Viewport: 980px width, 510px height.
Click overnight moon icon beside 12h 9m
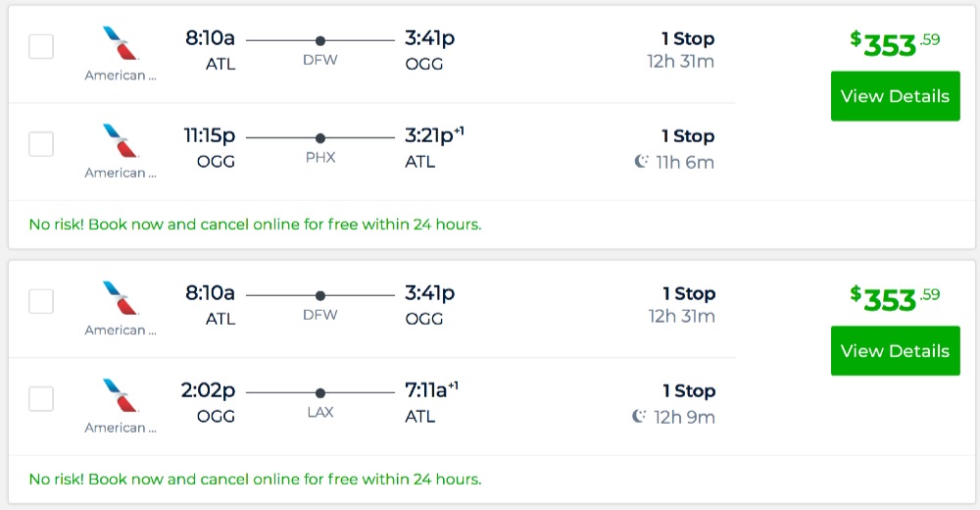[640, 417]
